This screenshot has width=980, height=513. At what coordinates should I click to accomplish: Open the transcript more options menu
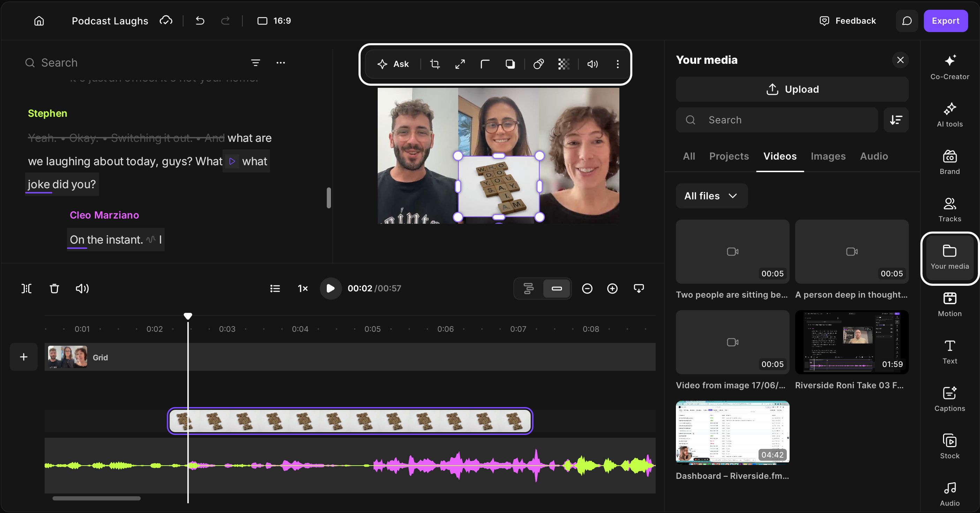click(281, 63)
